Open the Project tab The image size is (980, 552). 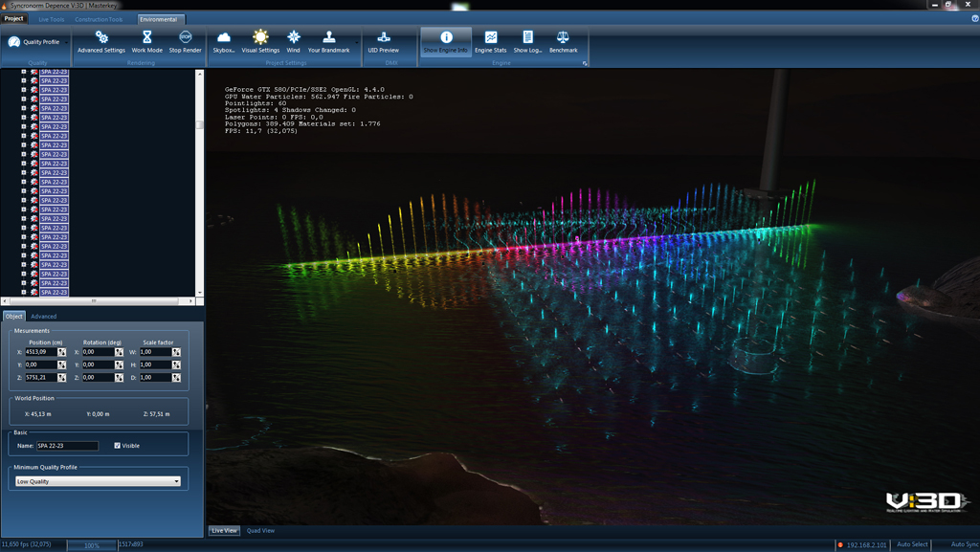pos(13,19)
